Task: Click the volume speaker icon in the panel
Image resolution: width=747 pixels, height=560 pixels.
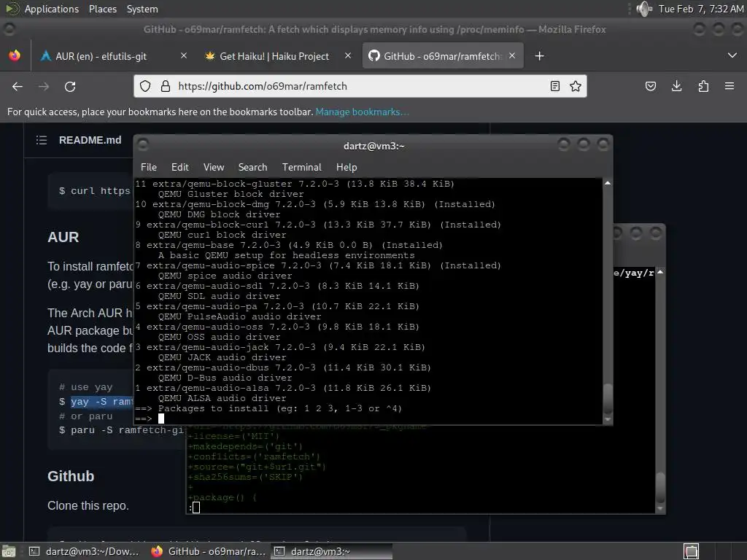Action: tap(643, 9)
